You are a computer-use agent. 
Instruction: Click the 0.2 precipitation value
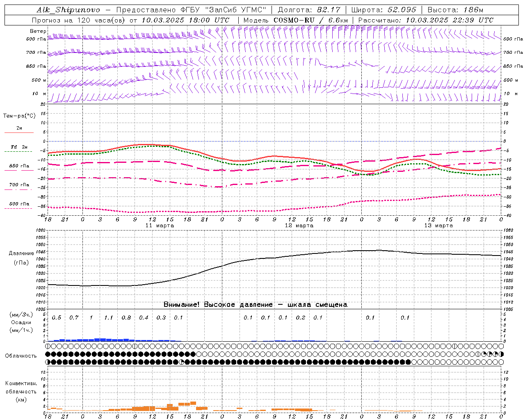(x=301, y=317)
